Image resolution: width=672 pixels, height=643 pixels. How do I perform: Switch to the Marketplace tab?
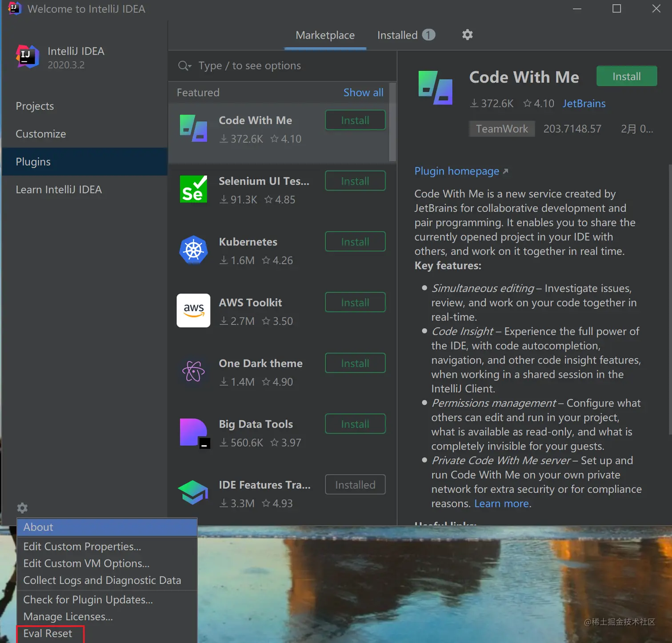click(325, 35)
